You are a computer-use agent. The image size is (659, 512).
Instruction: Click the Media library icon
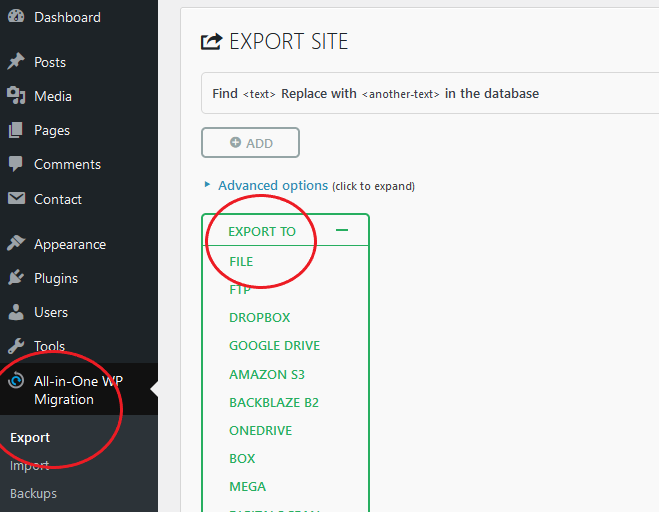[x=16, y=95]
